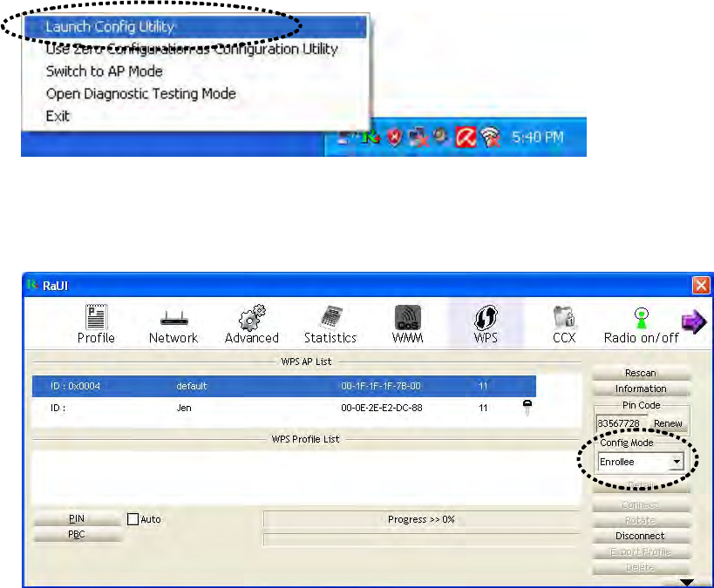Click the PBC button

77,534
